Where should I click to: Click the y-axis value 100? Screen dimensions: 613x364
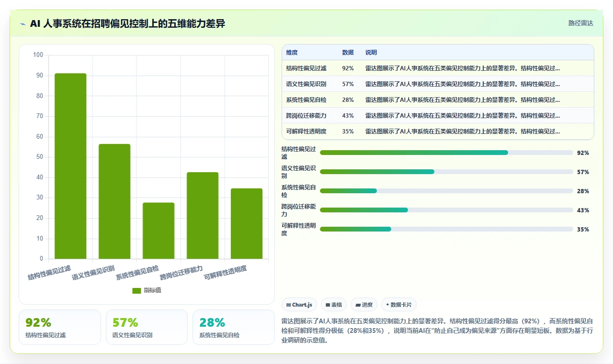click(38, 55)
